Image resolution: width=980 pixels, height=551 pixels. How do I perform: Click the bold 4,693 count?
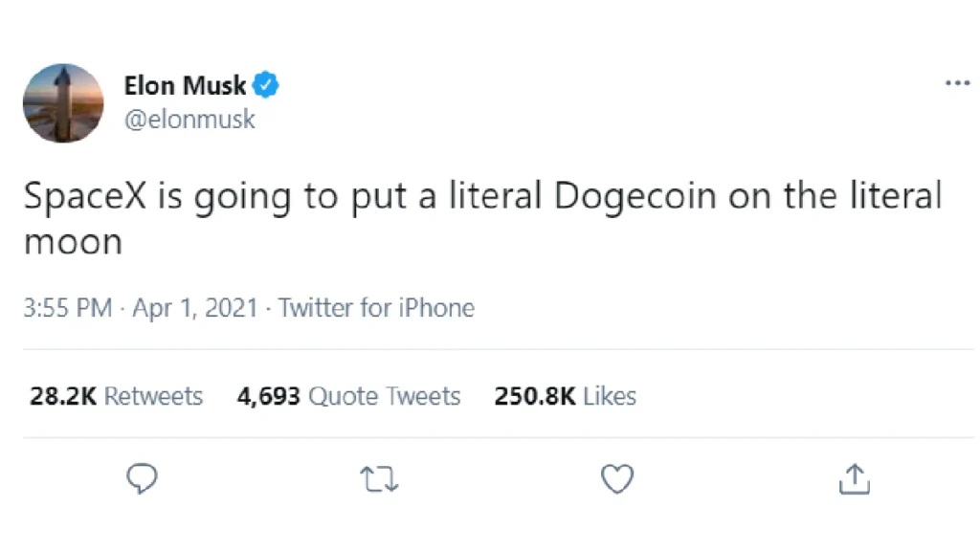tap(269, 395)
